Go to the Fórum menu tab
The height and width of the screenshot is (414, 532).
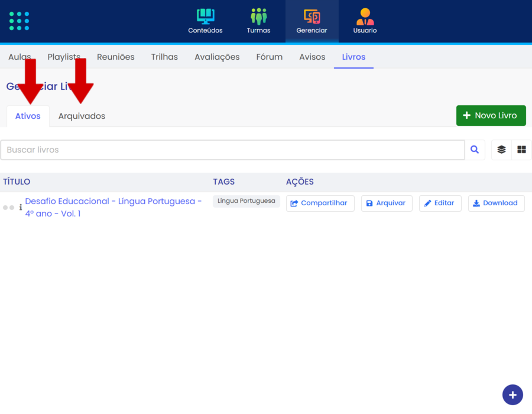[x=269, y=57]
